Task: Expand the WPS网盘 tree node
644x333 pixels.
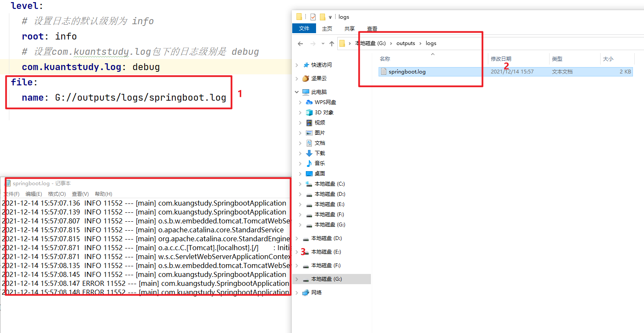Action: (300, 102)
